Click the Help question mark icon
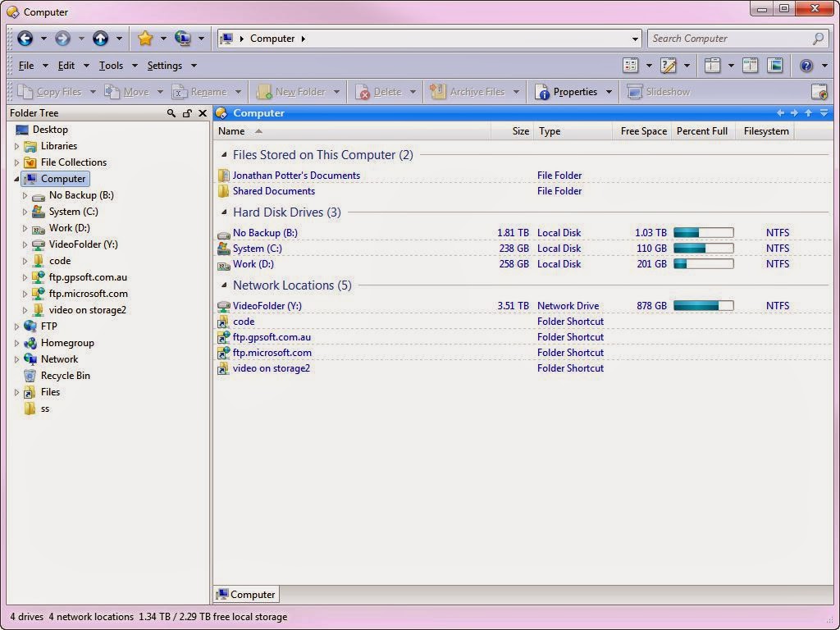 click(x=806, y=66)
